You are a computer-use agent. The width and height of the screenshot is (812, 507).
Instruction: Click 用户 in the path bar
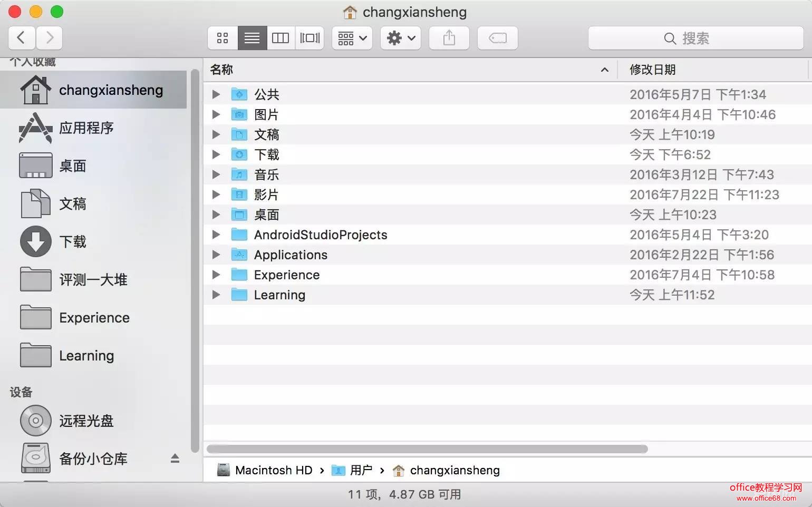tap(352, 470)
